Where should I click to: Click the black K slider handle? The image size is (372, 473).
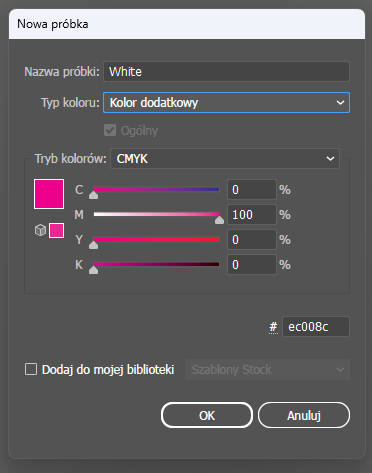pyautogui.click(x=94, y=270)
